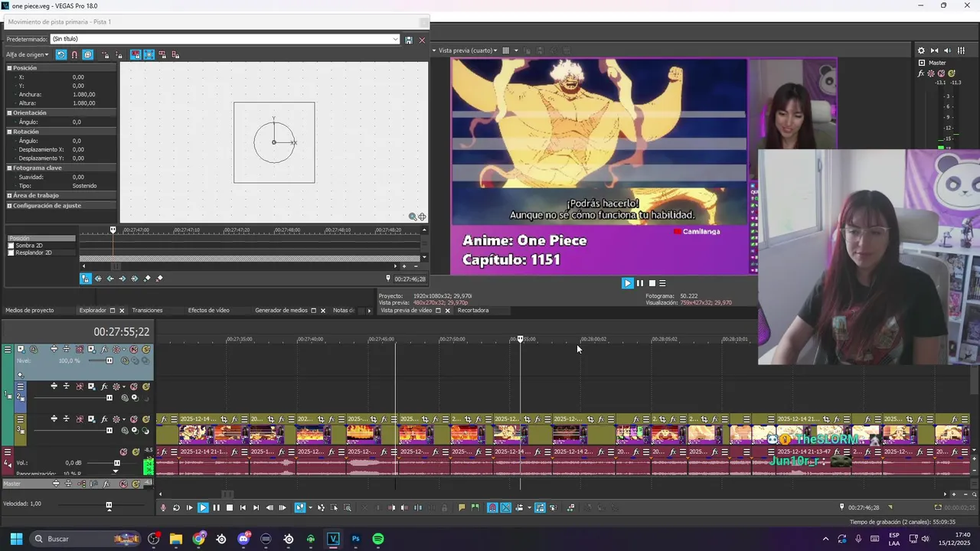Switch to the Explorador tab

click(x=93, y=311)
